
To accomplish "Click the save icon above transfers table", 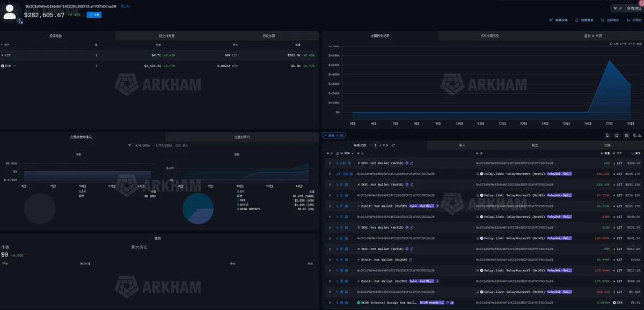I will tap(628, 135).
